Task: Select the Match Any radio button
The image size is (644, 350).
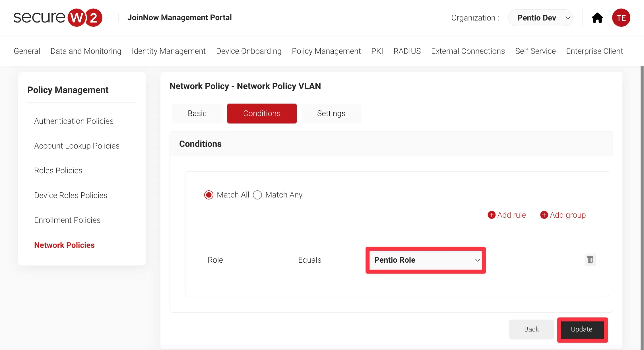Action: [x=257, y=195]
